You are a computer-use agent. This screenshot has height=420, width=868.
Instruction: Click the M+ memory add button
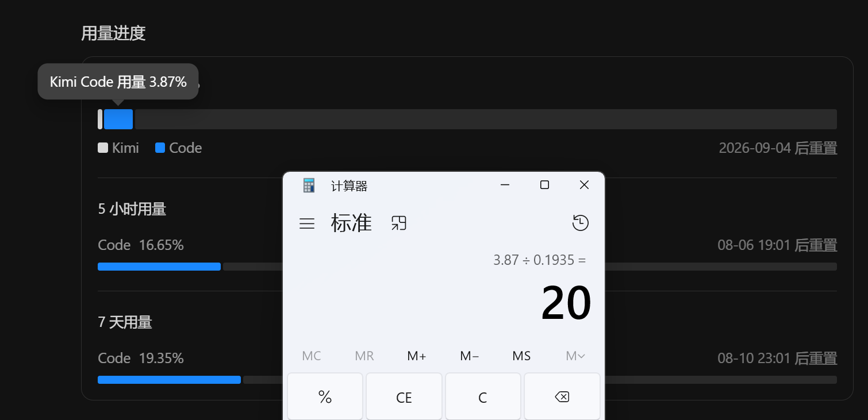(417, 356)
